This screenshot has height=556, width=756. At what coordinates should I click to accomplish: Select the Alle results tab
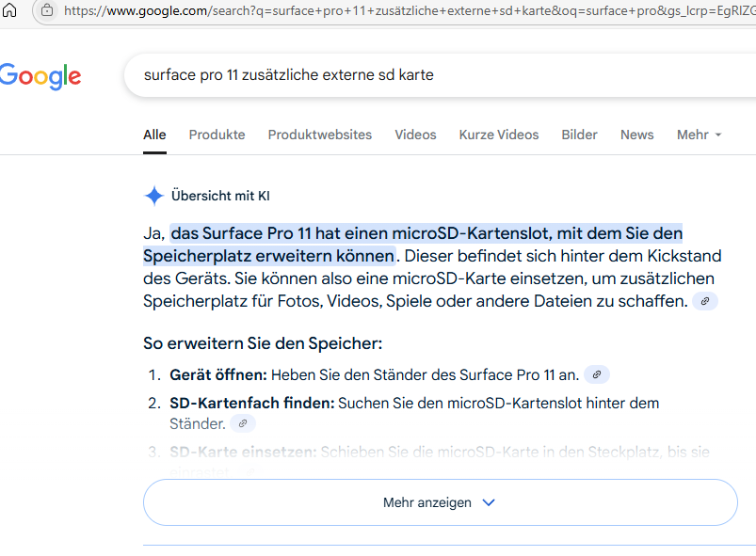click(154, 135)
